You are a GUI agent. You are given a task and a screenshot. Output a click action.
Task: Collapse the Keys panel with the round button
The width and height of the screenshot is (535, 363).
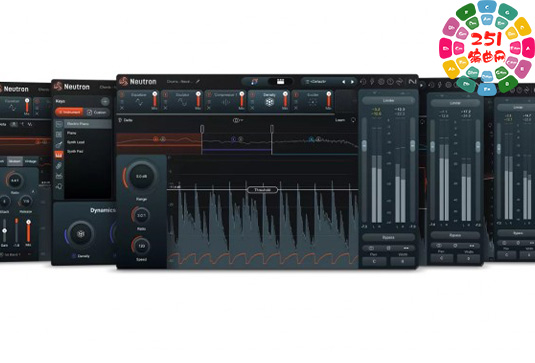105,101
